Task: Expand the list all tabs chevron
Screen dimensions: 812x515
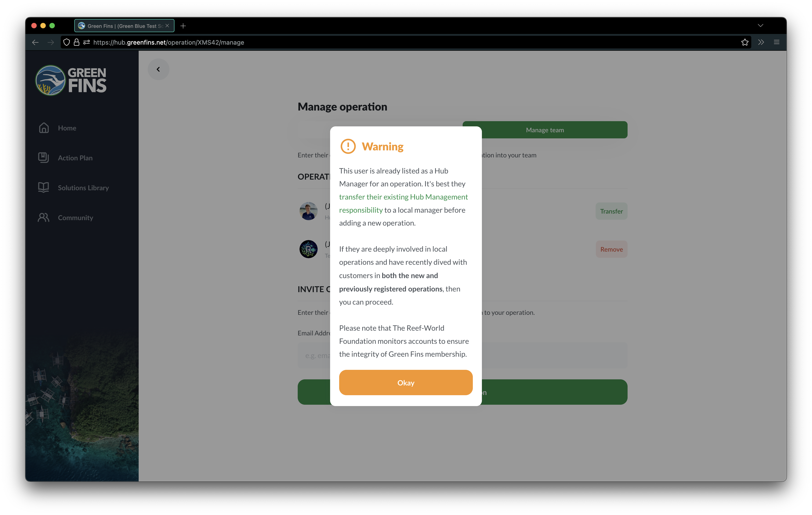Action: click(x=760, y=26)
